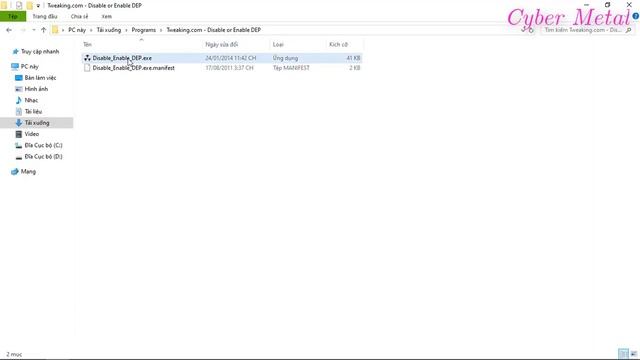
Task: Sort by Kích cỡ column header
Action: 338,44
